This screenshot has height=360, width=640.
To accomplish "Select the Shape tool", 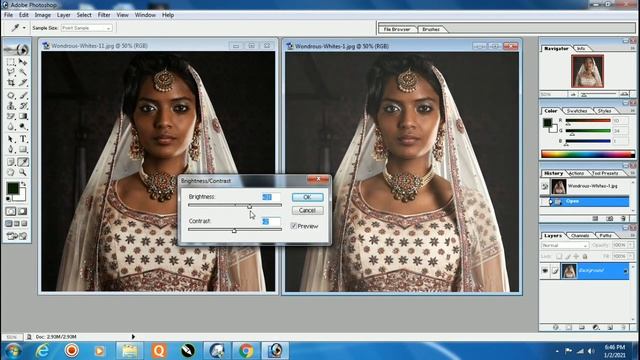I will click(x=23, y=149).
